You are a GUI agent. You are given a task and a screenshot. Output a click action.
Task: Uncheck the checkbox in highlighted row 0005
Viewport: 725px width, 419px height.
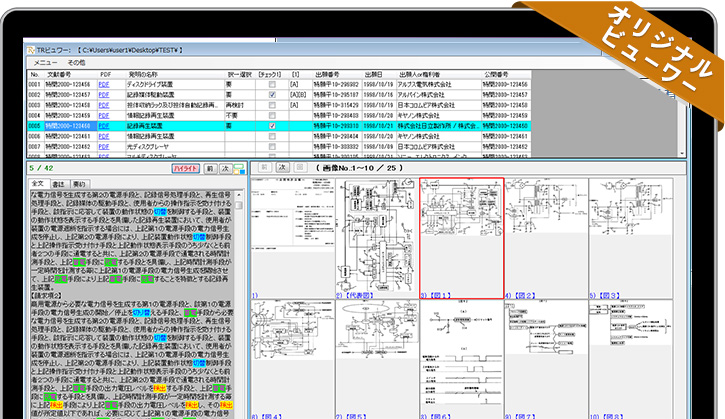272,127
